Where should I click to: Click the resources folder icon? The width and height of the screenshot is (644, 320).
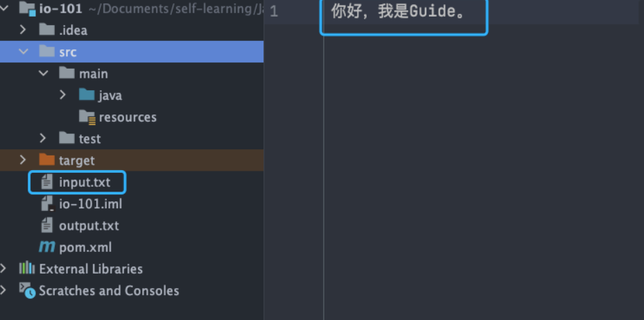pos(87,117)
